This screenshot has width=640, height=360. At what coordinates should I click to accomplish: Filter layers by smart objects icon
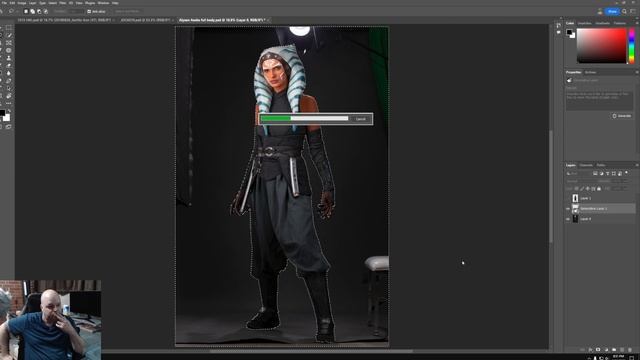click(620, 173)
